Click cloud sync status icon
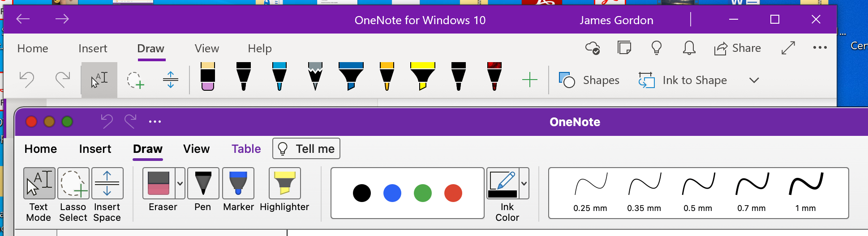868x236 pixels. pyautogui.click(x=593, y=48)
